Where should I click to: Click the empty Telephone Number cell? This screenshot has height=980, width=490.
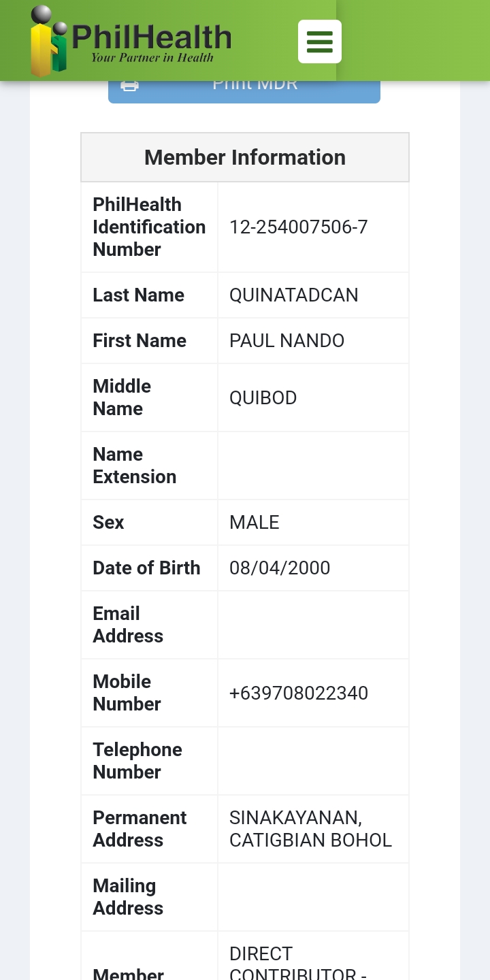coord(313,761)
